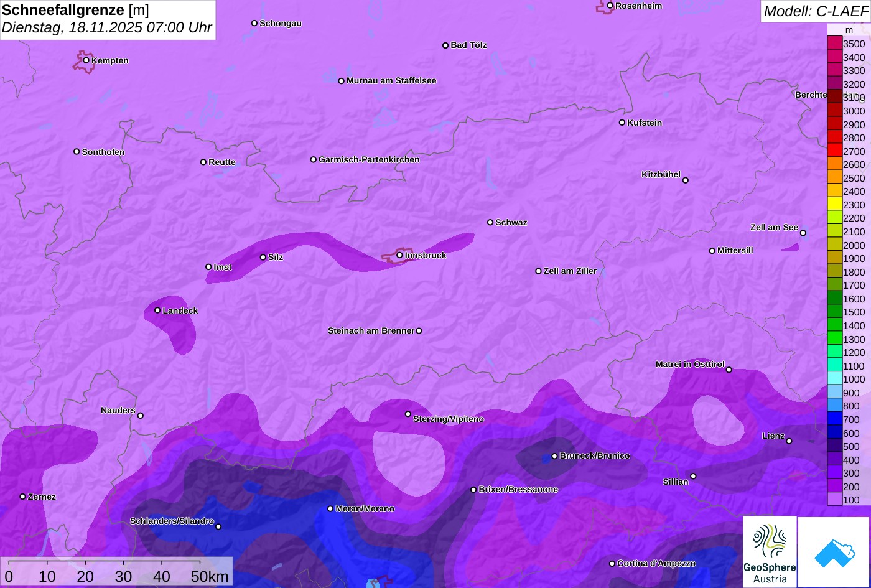Click the Lienz marker dot
The image size is (871, 588).
click(x=789, y=441)
